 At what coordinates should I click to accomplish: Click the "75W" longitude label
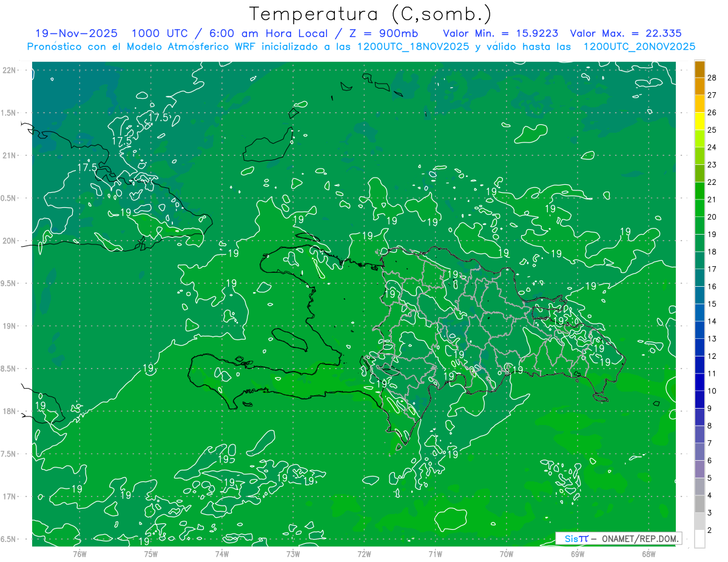(151, 554)
